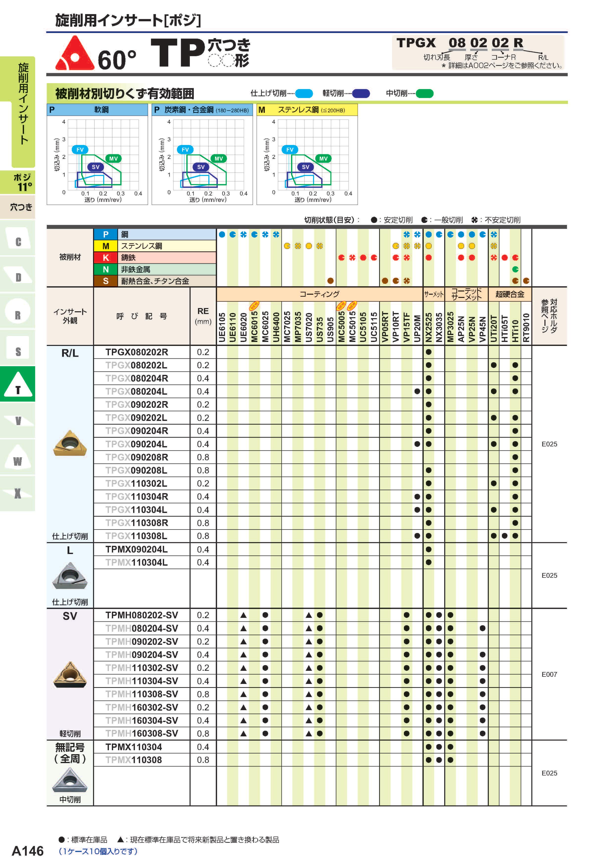Click the green N 非鉄金属 badge
Image resolution: width=614 pixels, height=868 pixels.
[x=106, y=269]
